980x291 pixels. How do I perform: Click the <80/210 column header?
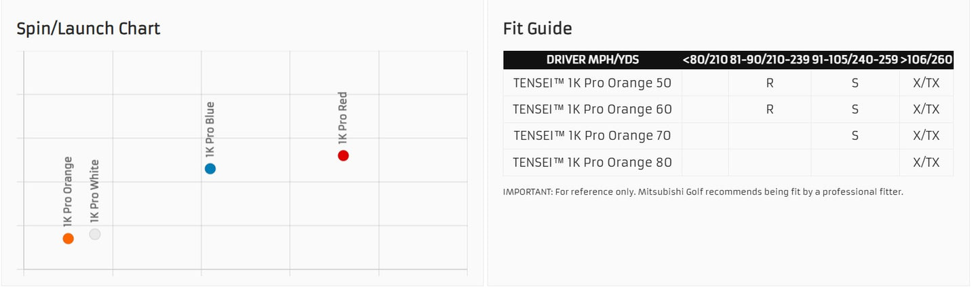tap(705, 60)
